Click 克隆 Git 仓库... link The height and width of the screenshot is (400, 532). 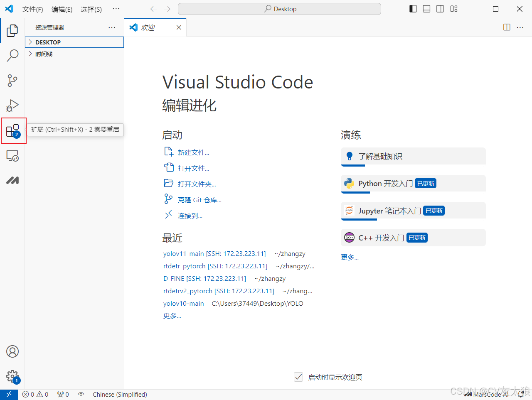tap(199, 200)
